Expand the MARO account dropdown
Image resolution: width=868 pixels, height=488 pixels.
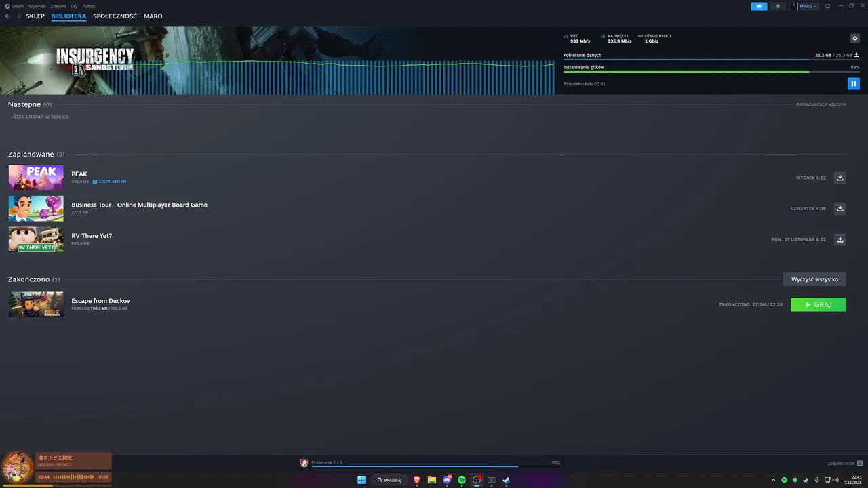[804, 6]
